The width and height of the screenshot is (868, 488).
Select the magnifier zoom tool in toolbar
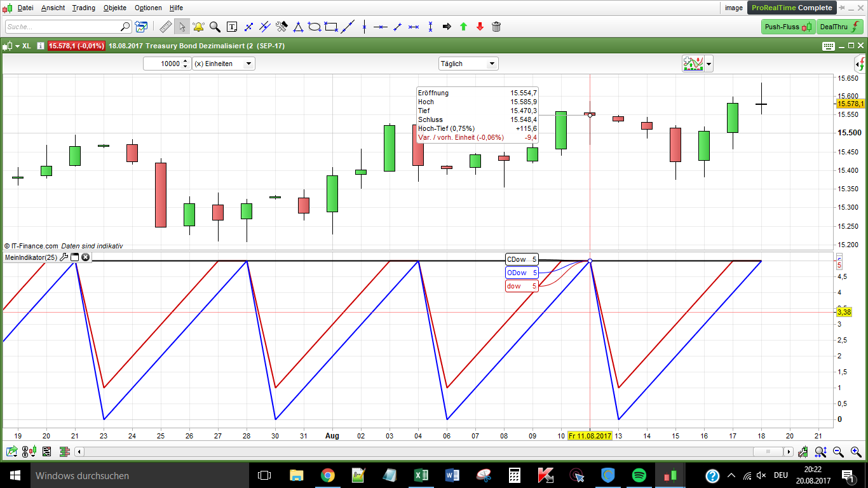click(x=215, y=27)
